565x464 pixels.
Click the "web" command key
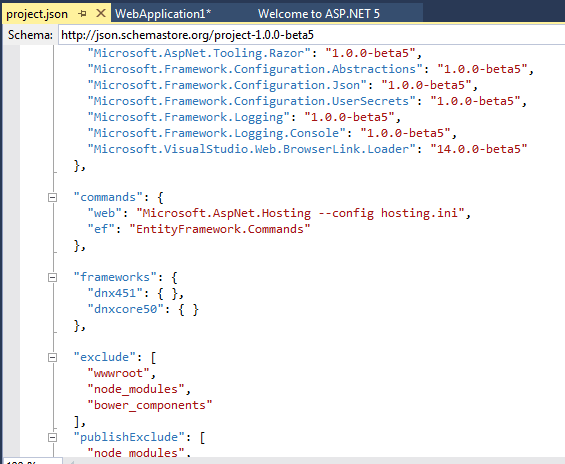[x=105, y=213]
